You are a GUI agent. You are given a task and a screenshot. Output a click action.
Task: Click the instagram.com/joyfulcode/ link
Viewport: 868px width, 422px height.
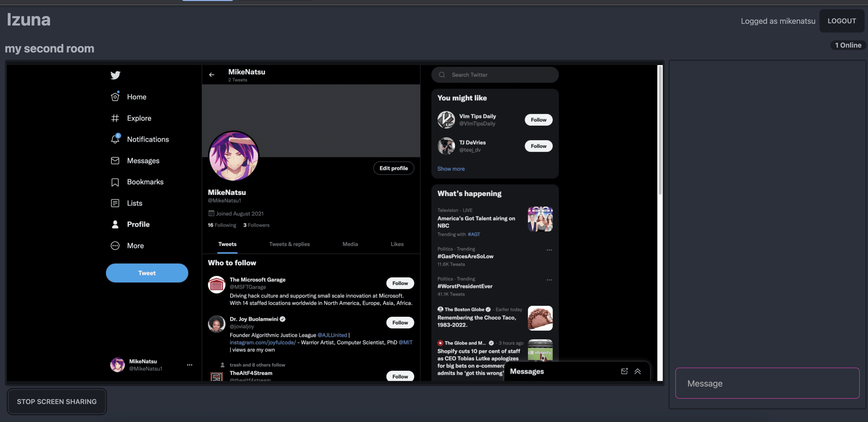point(262,342)
